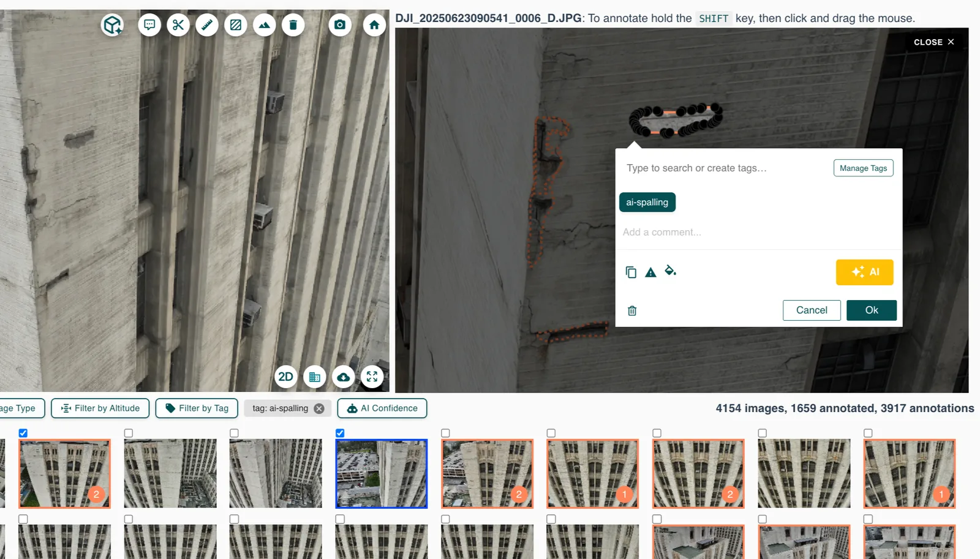980x559 pixels.
Task: Click the Add a comment field
Action: [758, 232]
